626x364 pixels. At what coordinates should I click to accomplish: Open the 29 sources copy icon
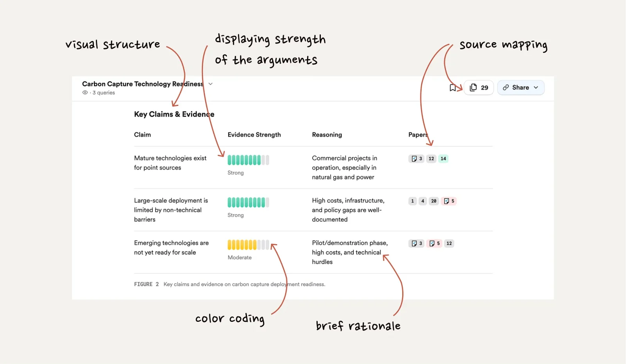473,88
